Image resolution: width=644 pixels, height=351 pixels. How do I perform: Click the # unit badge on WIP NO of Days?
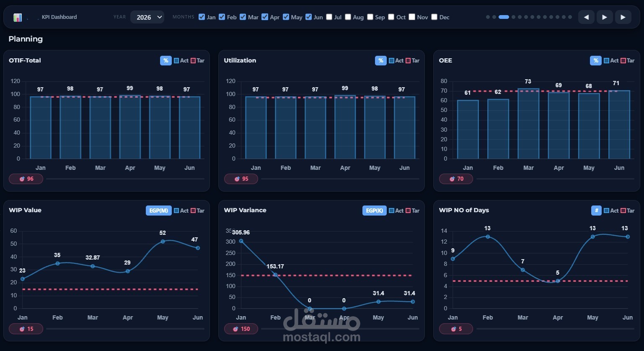(596, 211)
